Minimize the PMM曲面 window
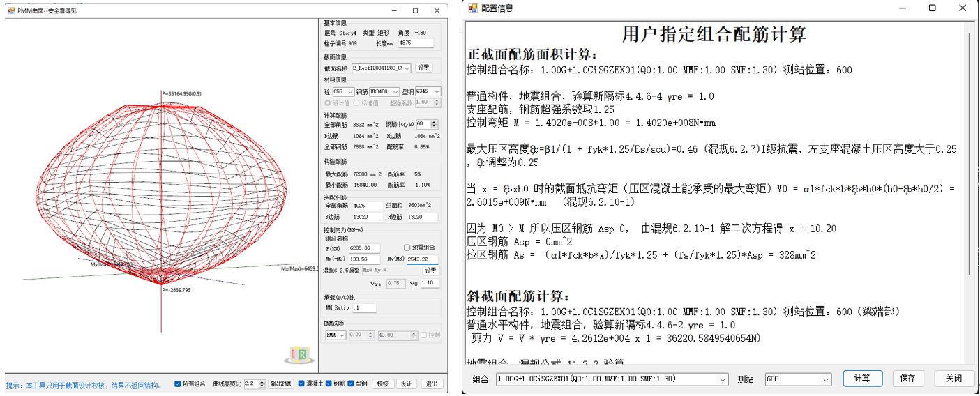The width and height of the screenshot is (980, 396). pos(394,11)
